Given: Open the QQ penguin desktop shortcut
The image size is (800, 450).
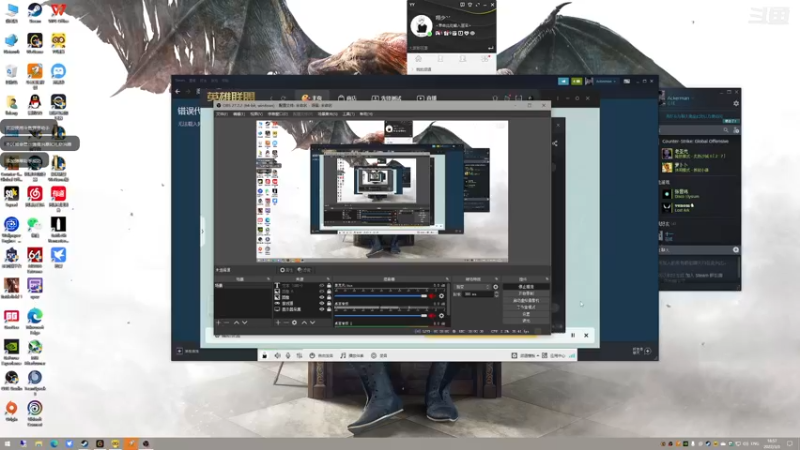Looking at the screenshot, I should point(35,102).
